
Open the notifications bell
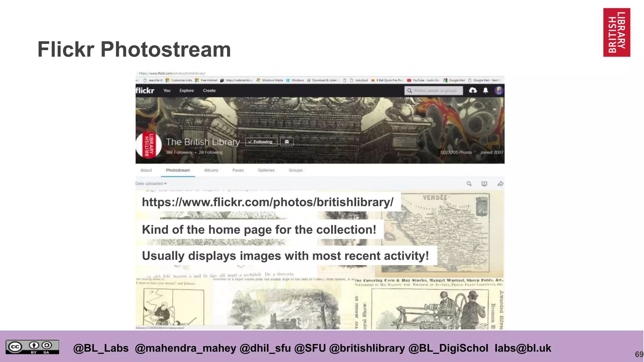click(486, 90)
